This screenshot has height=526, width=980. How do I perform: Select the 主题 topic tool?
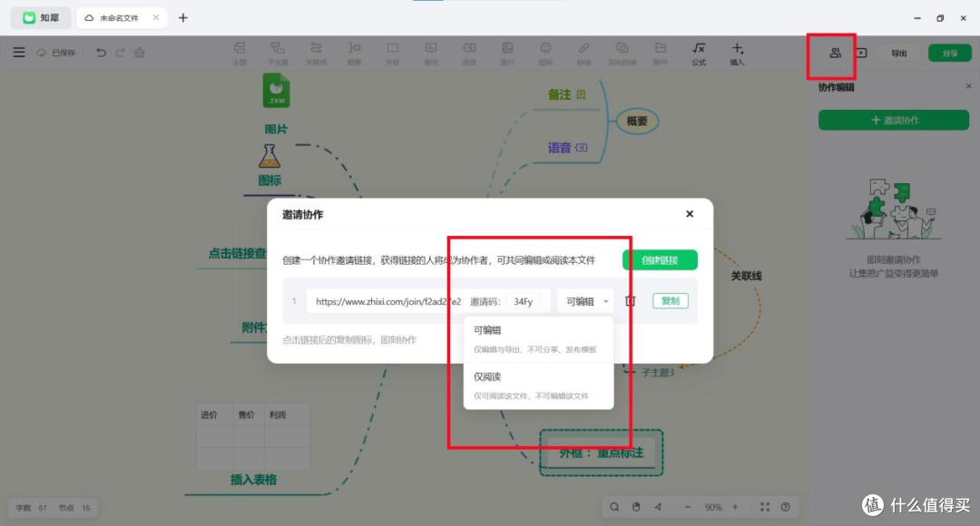pos(240,54)
